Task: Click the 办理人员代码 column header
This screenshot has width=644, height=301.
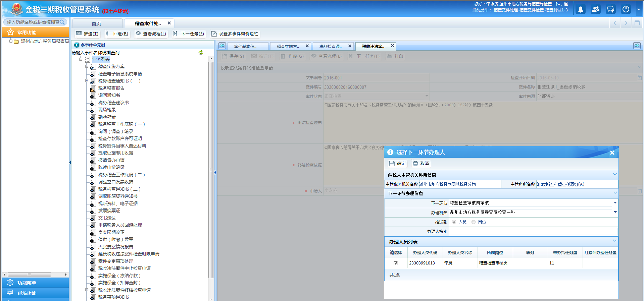Action: pyautogui.click(x=425, y=253)
